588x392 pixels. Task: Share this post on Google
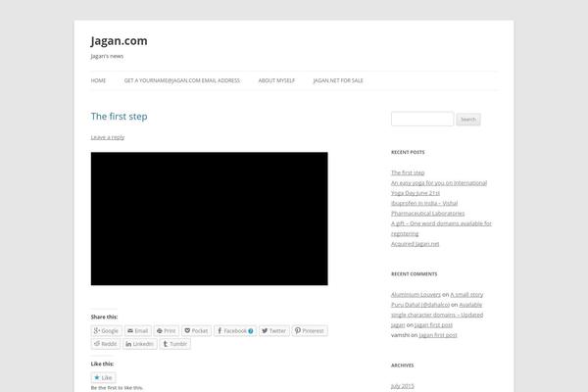[106, 331]
